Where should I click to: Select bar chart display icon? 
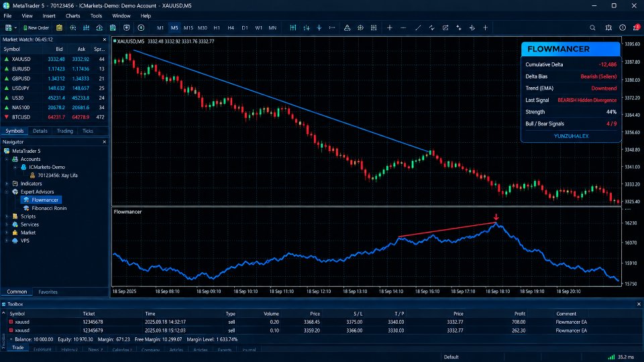(x=293, y=28)
